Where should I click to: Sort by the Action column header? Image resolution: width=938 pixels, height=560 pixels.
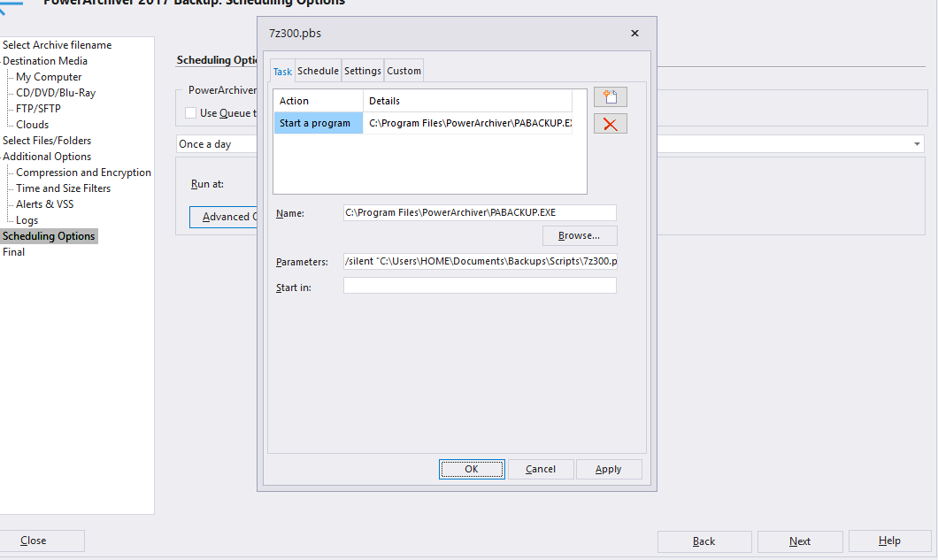point(319,101)
